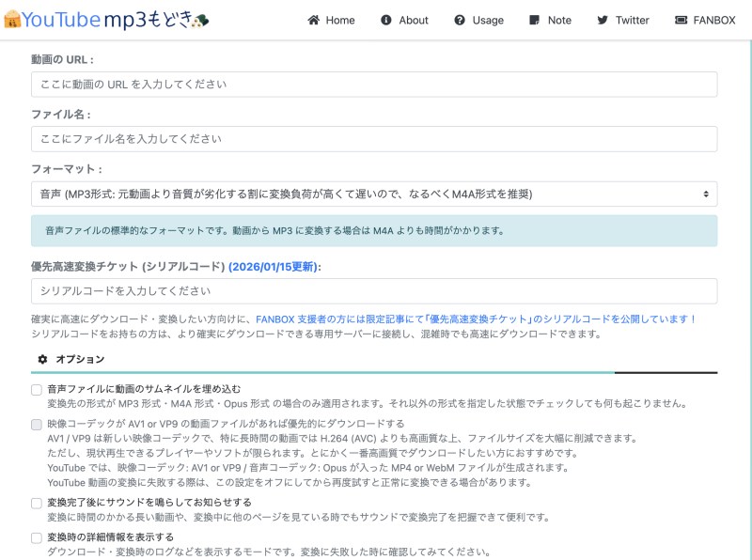Click the gear icon beside オプション

(x=42, y=359)
